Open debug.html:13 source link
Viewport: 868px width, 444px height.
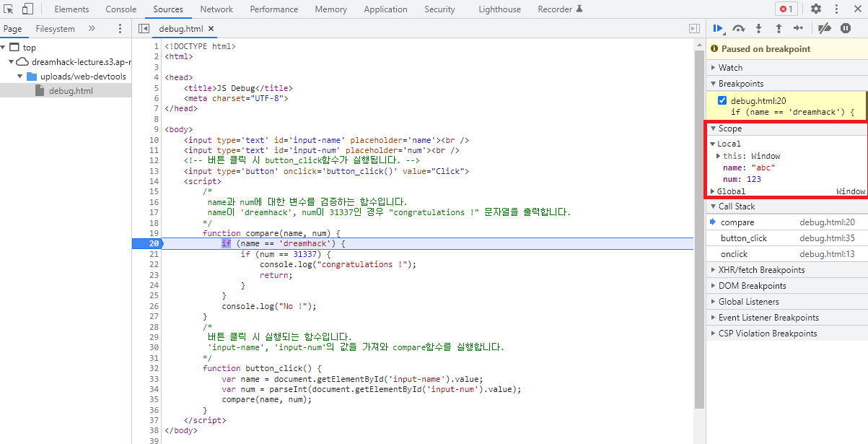point(827,254)
